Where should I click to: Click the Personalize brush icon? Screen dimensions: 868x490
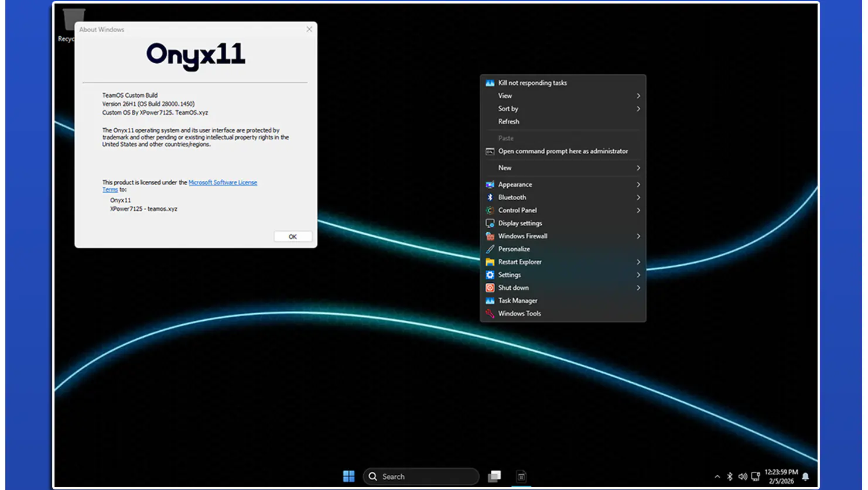(x=490, y=249)
